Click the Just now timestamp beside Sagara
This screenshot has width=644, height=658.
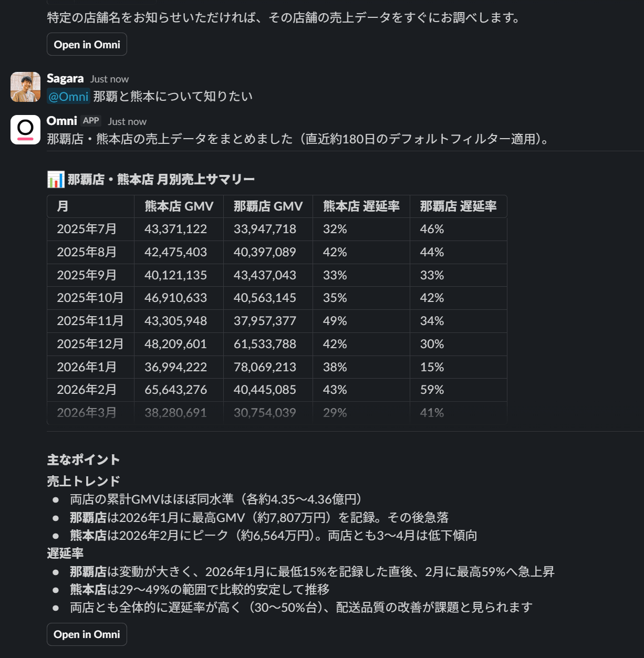[x=109, y=79]
